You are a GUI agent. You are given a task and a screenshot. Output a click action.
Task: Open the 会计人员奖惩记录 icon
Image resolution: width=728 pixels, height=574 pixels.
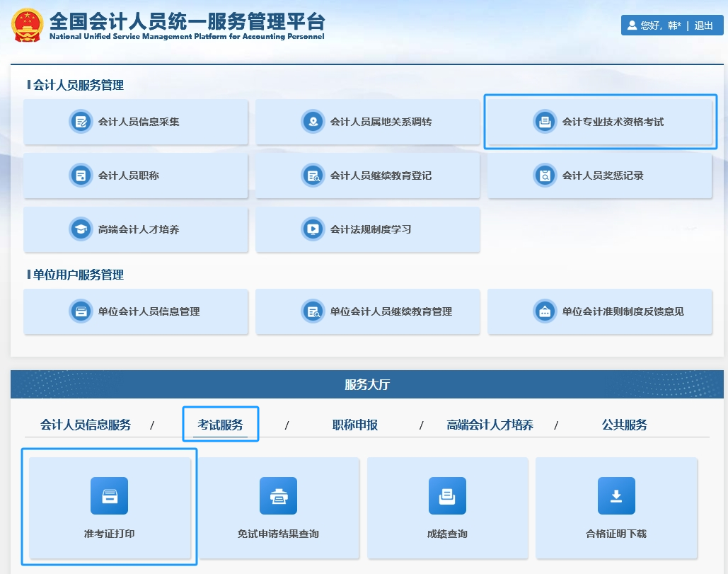(545, 176)
